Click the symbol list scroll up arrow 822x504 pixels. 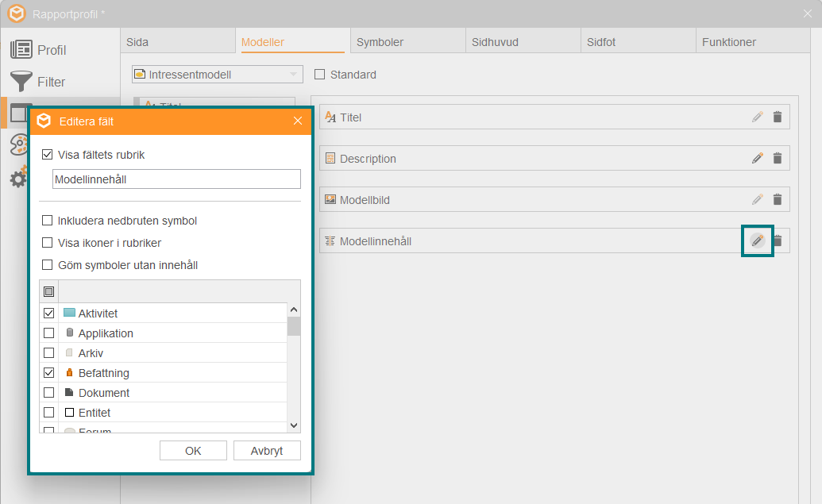click(294, 310)
